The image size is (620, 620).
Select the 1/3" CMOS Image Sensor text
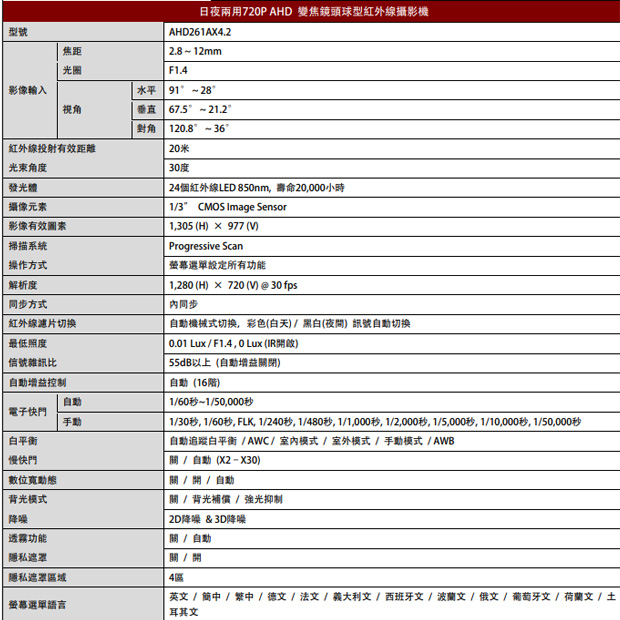click(x=228, y=207)
